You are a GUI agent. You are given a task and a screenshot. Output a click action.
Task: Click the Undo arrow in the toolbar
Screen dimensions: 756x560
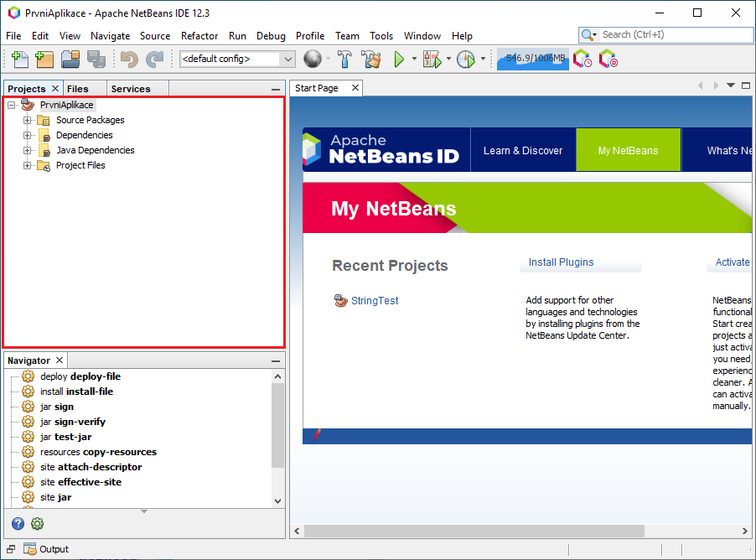pos(127,59)
